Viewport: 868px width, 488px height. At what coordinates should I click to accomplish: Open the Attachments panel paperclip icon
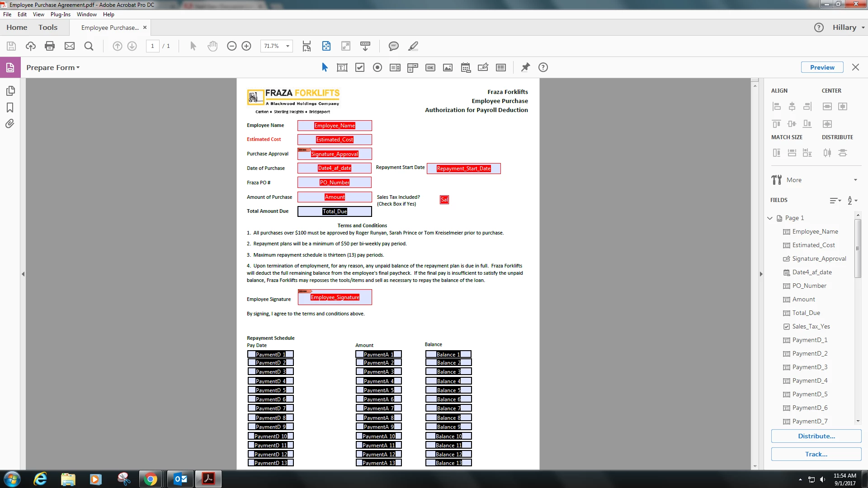pos(10,124)
